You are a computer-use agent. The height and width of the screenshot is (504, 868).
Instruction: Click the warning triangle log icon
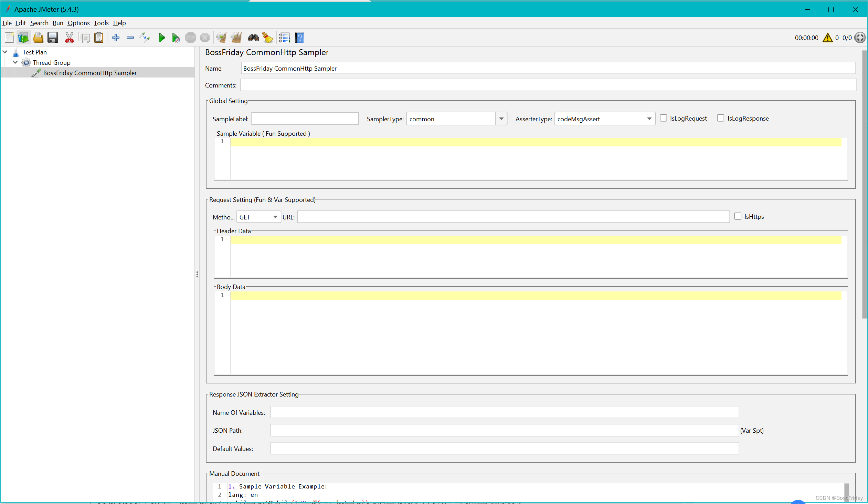[x=827, y=38]
